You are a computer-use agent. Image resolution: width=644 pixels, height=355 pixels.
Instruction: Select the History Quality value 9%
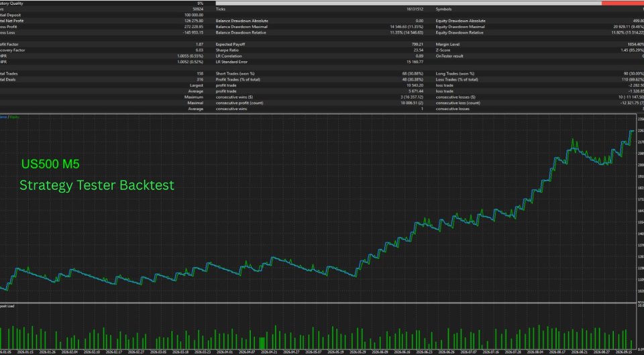200,3
